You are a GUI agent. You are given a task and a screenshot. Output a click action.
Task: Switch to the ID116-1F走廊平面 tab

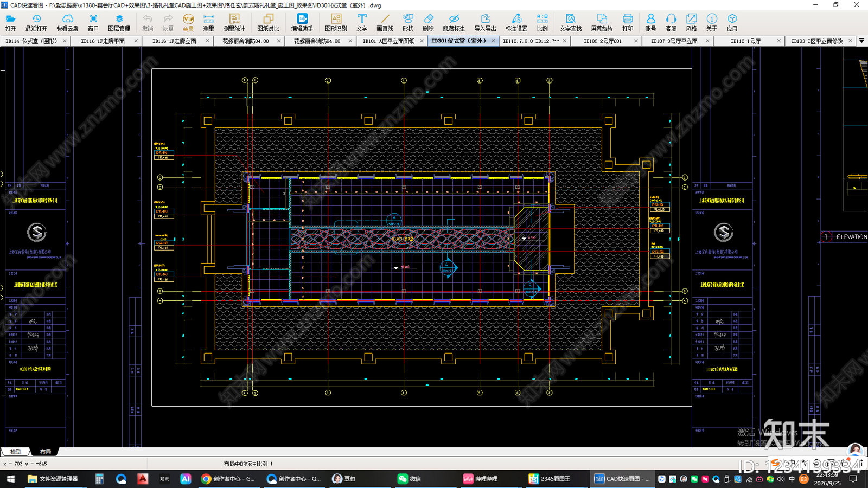pyautogui.click(x=103, y=41)
